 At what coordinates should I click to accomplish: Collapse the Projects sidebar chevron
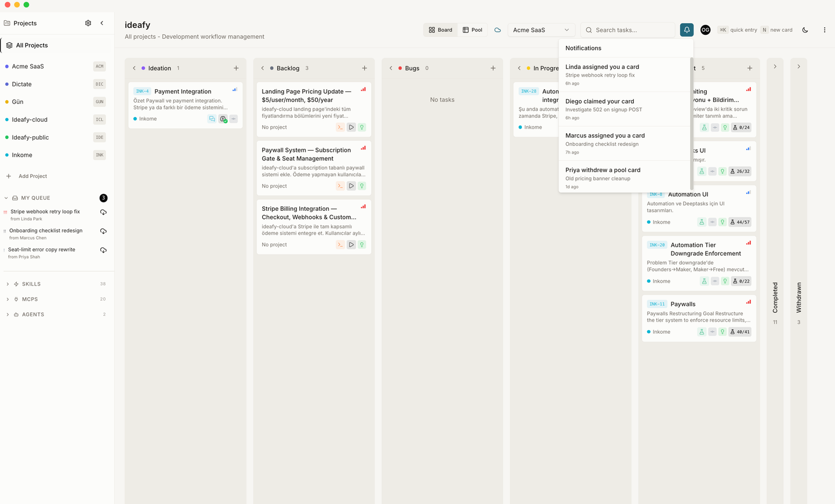[102, 23]
